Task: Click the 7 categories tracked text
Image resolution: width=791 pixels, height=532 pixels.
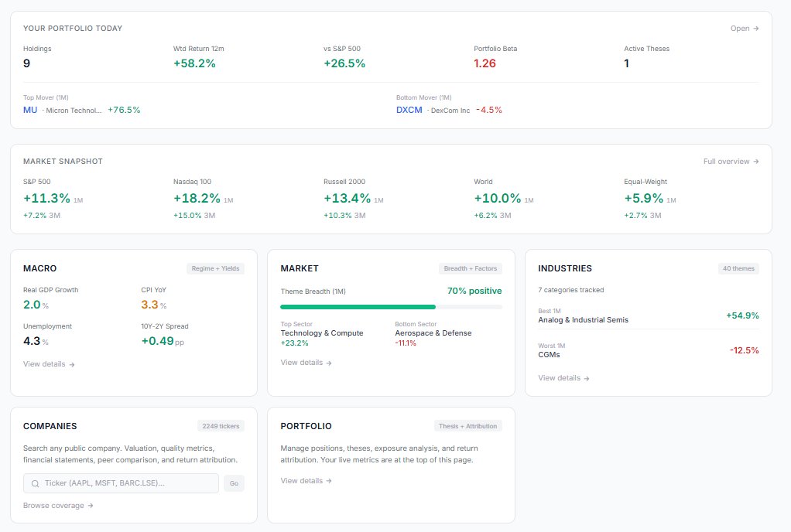Action: click(x=571, y=290)
